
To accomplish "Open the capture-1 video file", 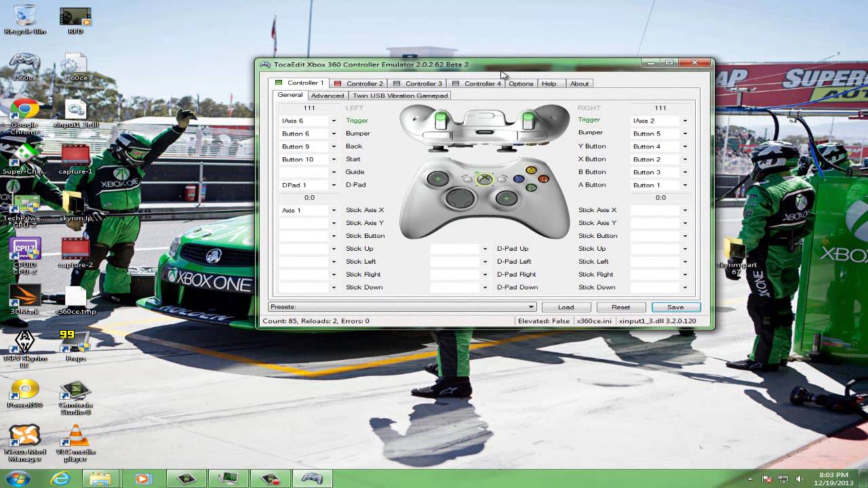I will pyautogui.click(x=75, y=160).
